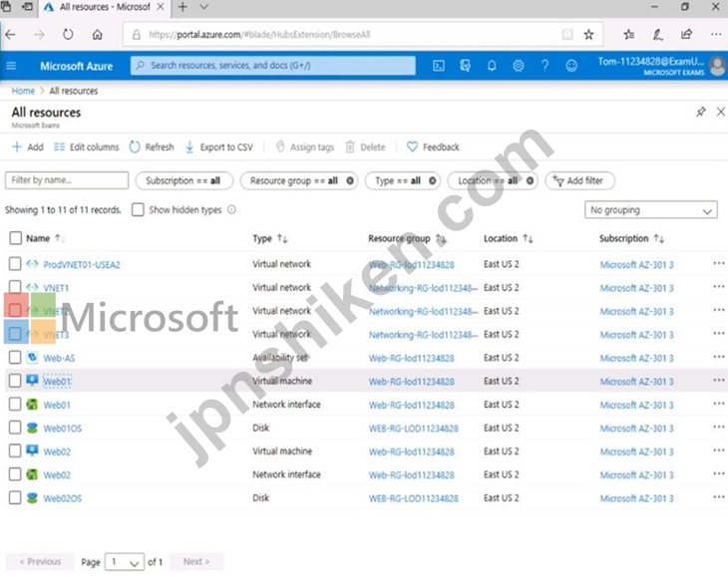Viewport: 728px width, 577px height.
Task: Click Assign tags command
Action: [304, 147]
